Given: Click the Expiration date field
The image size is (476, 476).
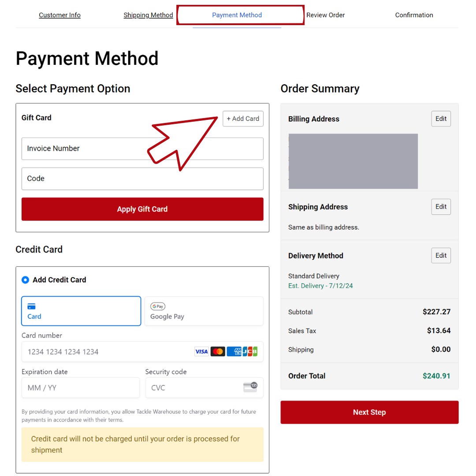Looking at the screenshot, I should pyautogui.click(x=81, y=388).
